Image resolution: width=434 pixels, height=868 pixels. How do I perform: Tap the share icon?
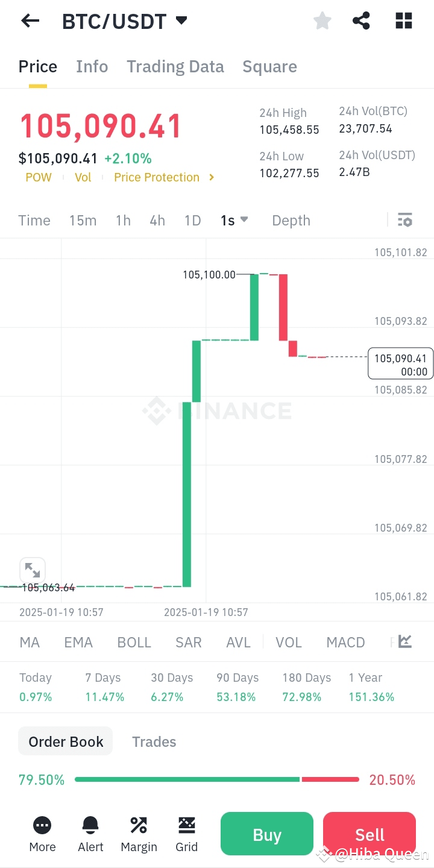[x=361, y=21]
